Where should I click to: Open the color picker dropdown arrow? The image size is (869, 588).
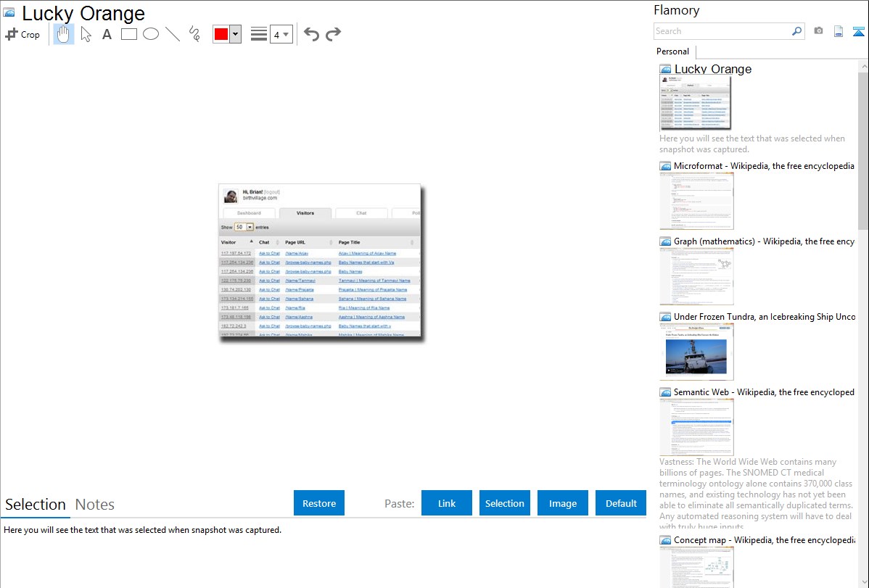(236, 34)
